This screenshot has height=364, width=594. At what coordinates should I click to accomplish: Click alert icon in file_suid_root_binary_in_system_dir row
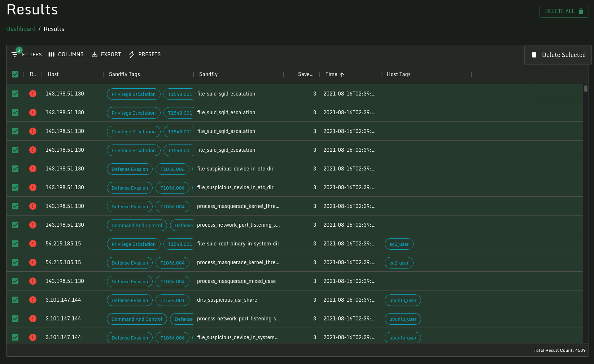pyautogui.click(x=33, y=244)
